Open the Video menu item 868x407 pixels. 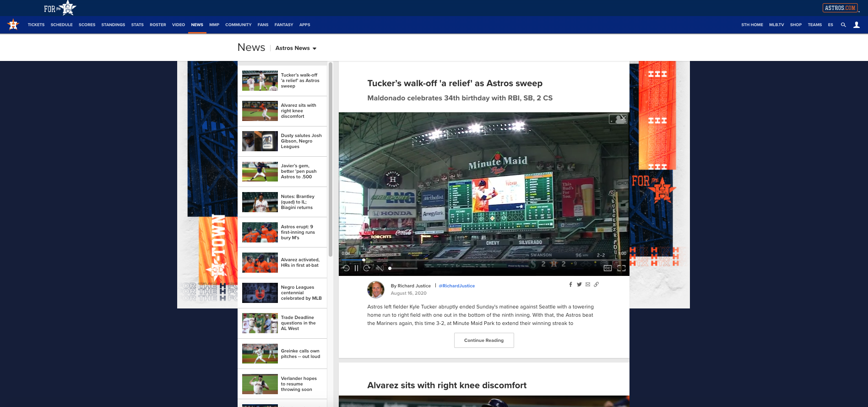[x=179, y=25]
